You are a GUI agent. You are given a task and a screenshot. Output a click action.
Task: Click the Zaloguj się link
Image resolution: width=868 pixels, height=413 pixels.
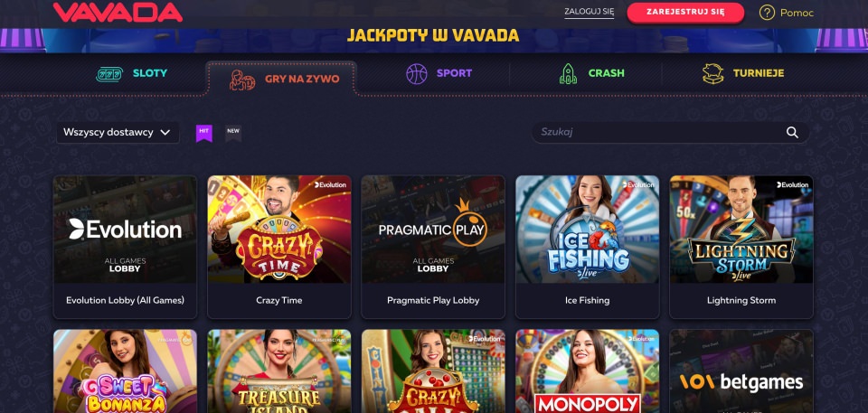tap(589, 12)
